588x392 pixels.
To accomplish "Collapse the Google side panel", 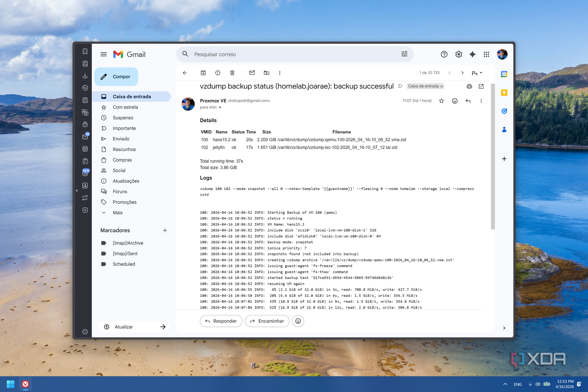I will pyautogui.click(x=504, y=328).
